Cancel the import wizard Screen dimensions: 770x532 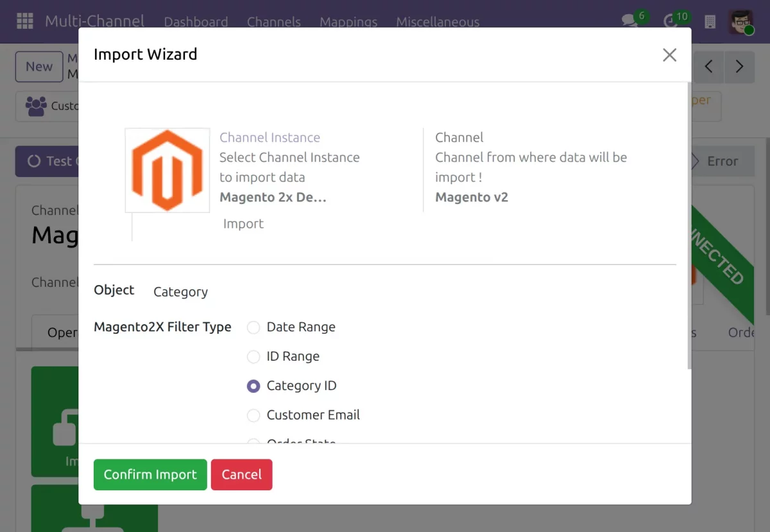click(x=242, y=475)
